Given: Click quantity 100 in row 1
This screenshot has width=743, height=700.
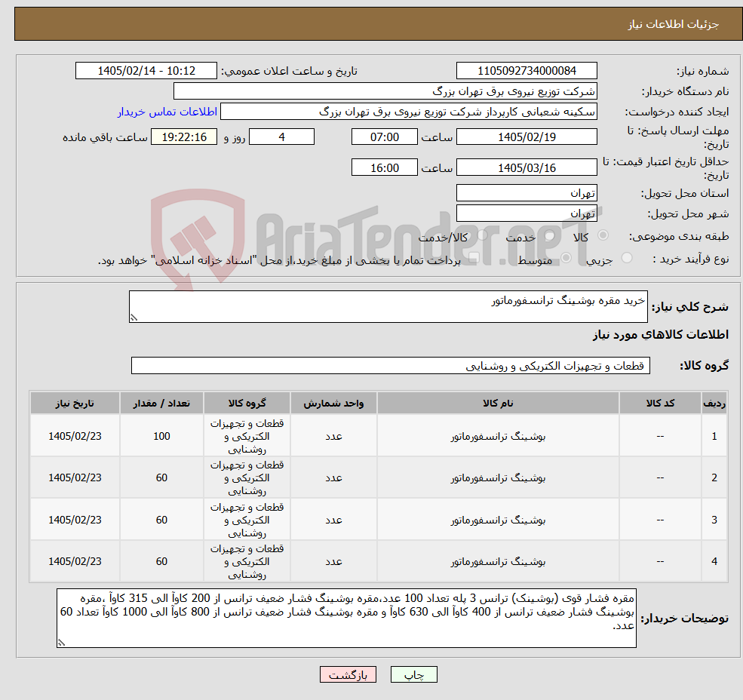Looking at the screenshot, I should [x=161, y=436].
